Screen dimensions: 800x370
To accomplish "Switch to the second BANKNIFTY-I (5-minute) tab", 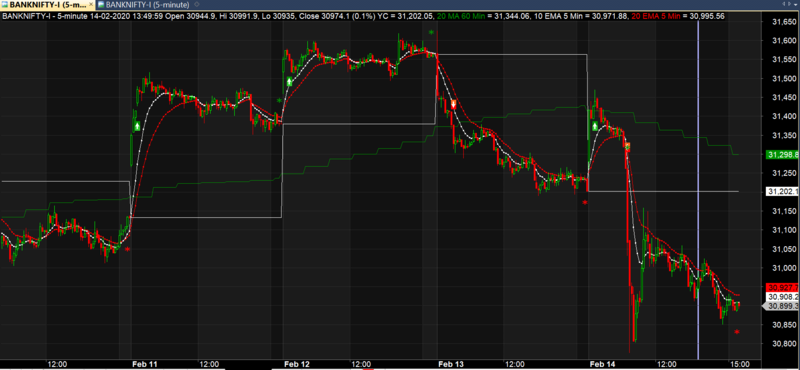I will point(143,5).
